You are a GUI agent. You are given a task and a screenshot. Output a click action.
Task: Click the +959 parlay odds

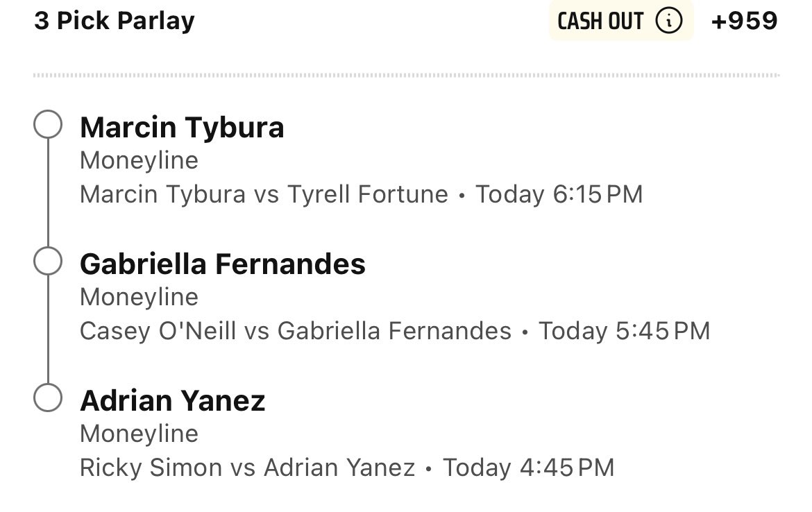coord(744,21)
